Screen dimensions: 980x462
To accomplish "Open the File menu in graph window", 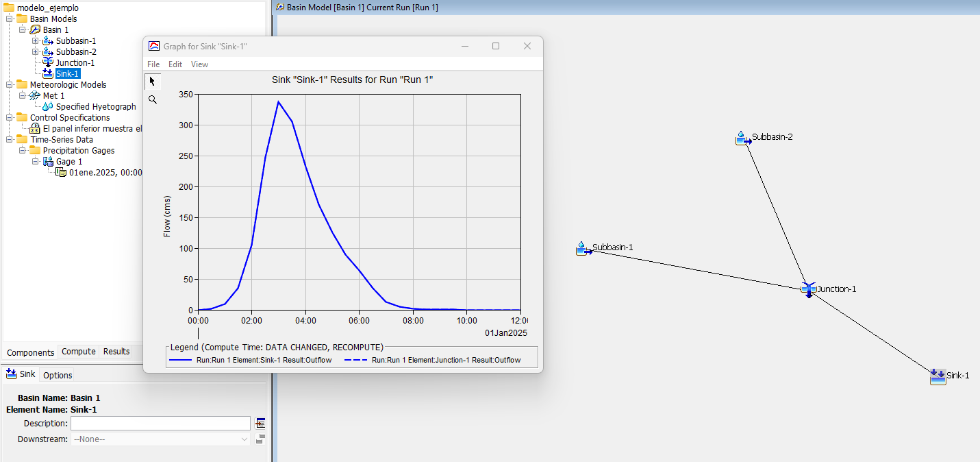I will (x=153, y=64).
